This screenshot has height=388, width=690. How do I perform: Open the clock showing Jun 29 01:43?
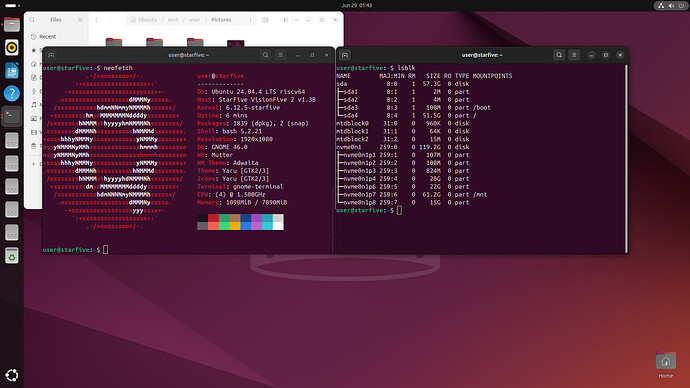357,6
